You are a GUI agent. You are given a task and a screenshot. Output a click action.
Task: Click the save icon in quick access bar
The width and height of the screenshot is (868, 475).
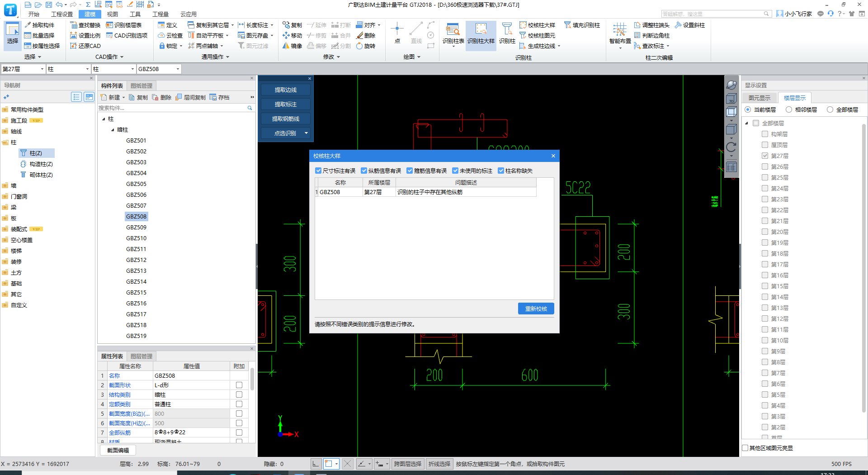49,5
